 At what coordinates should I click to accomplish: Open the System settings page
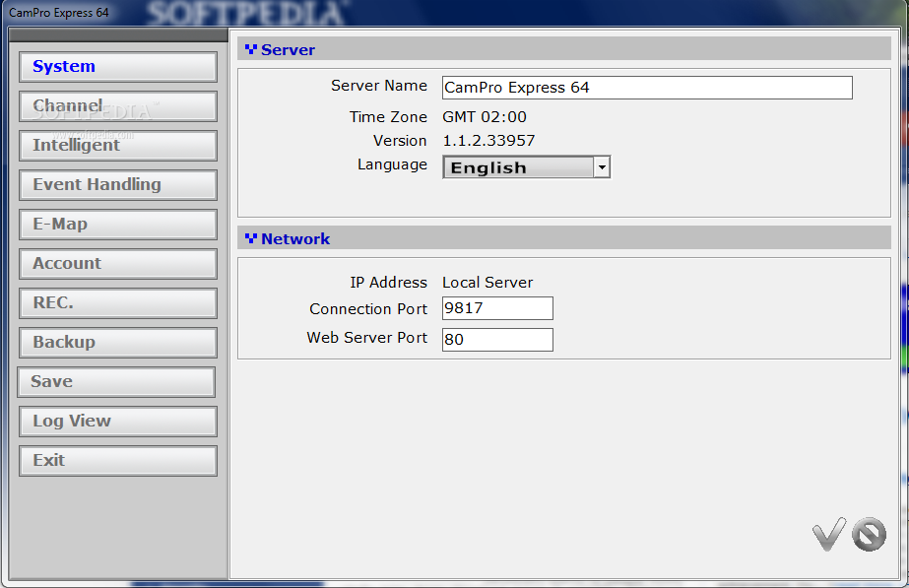click(x=118, y=67)
